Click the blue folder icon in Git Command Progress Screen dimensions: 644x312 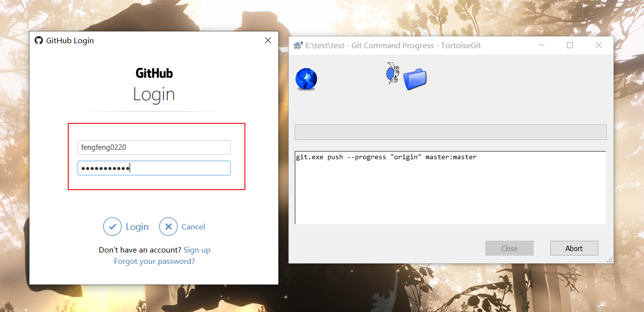(x=415, y=79)
